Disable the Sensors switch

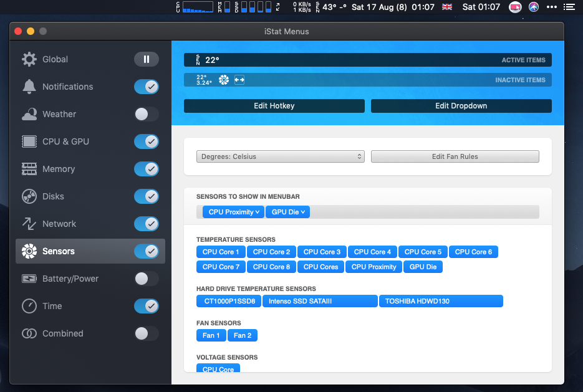(x=147, y=251)
